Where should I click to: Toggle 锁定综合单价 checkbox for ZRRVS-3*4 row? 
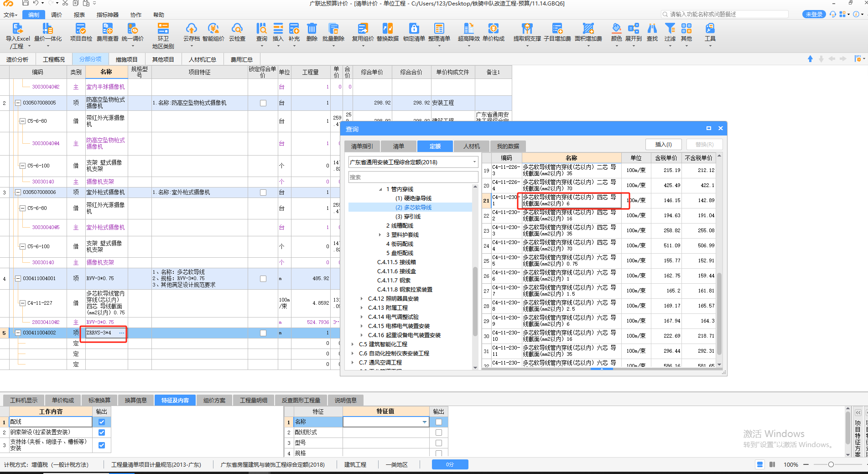[263, 333]
